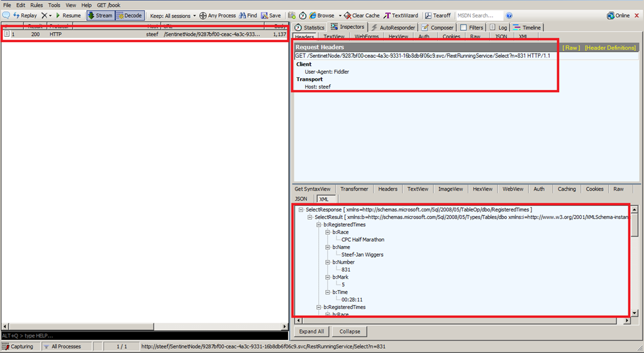Click the Online status indicator

tap(618, 15)
